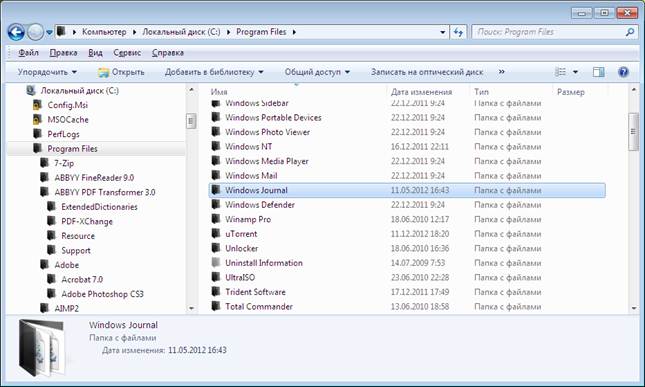Open the Правка menu
Image resolution: width=645 pixels, height=387 pixels.
coord(63,53)
